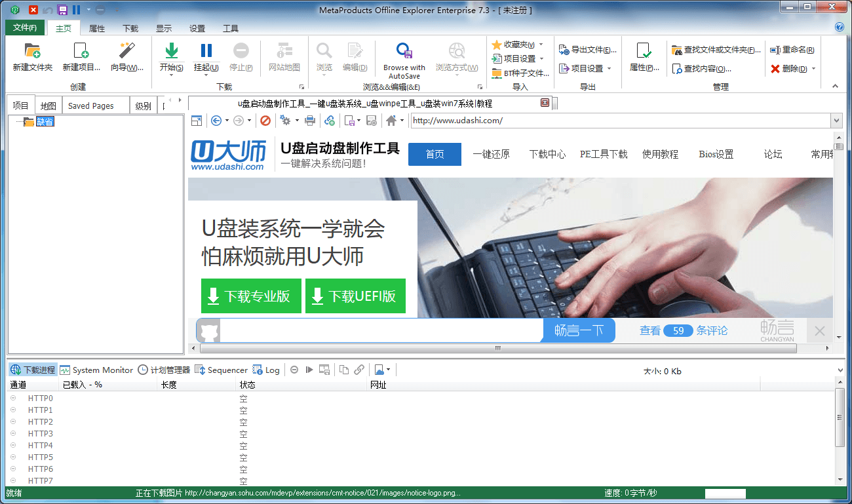852x504 pixels.
Task: Switch to the 属性 ribbon tab
Action: point(97,28)
